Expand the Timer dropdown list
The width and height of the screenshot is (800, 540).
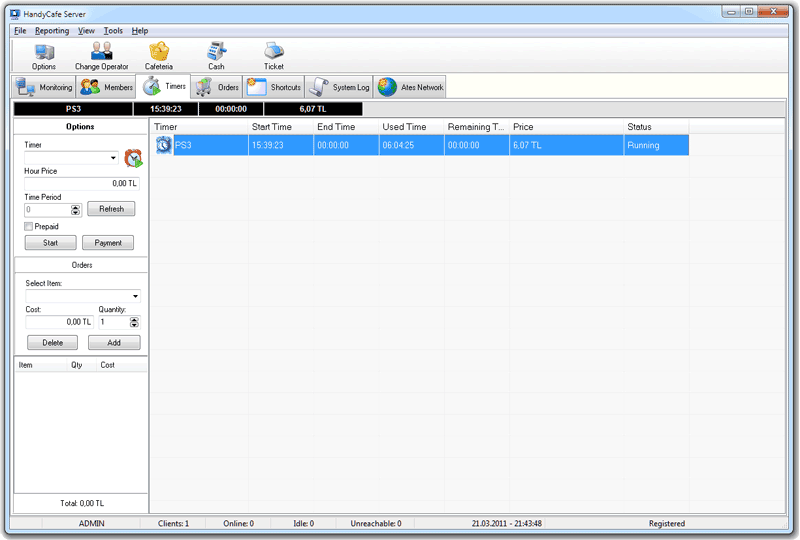pyautogui.click(x=113, y=158)
